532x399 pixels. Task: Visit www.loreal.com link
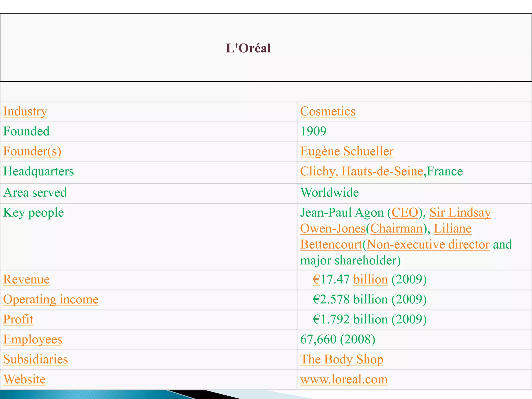[x=344, y=380]
